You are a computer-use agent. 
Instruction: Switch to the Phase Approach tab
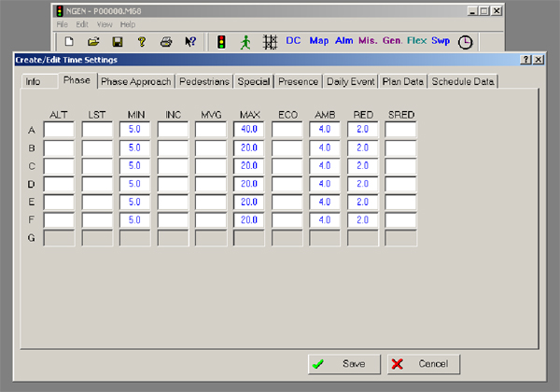[136, 82]
